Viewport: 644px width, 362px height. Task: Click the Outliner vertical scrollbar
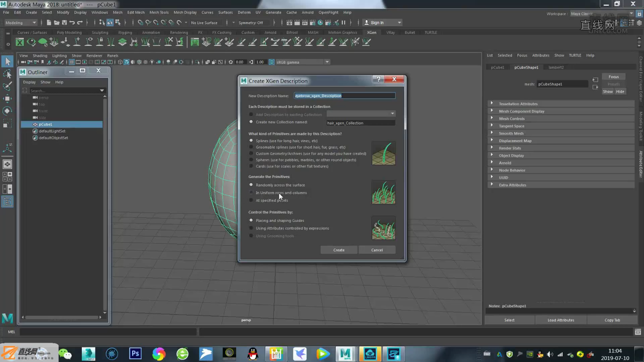pos(105,205)
